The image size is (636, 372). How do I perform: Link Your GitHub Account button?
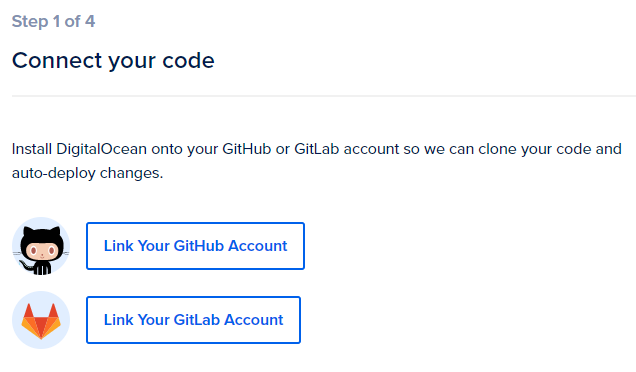195,246
